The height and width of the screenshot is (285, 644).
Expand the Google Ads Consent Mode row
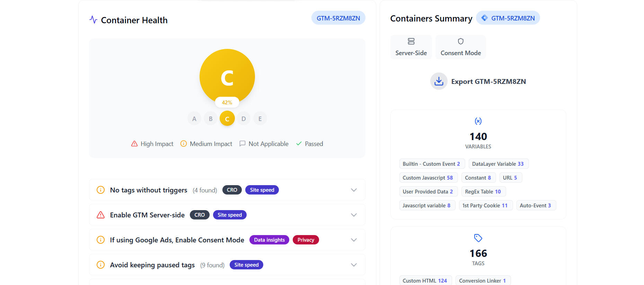click(354, 240)
